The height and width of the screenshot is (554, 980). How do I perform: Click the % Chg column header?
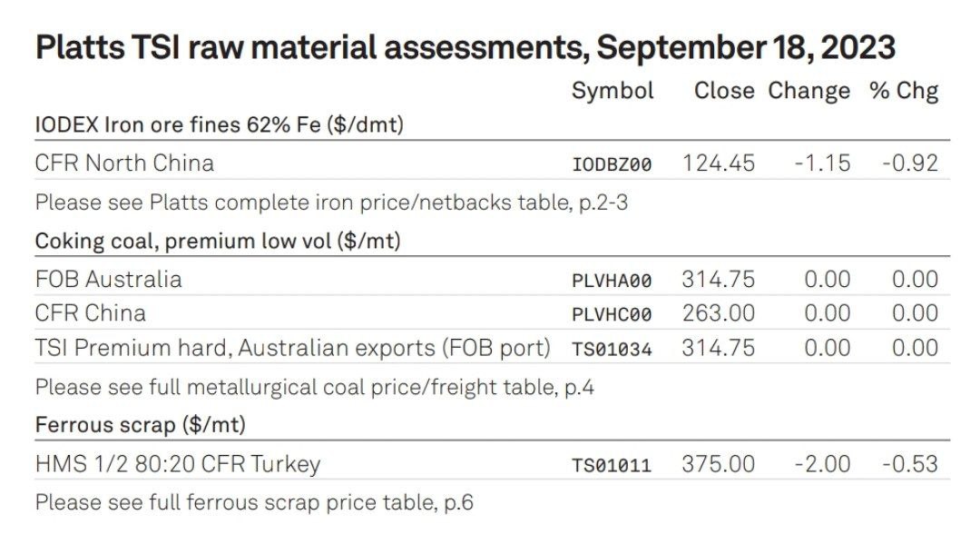(904, 92)
